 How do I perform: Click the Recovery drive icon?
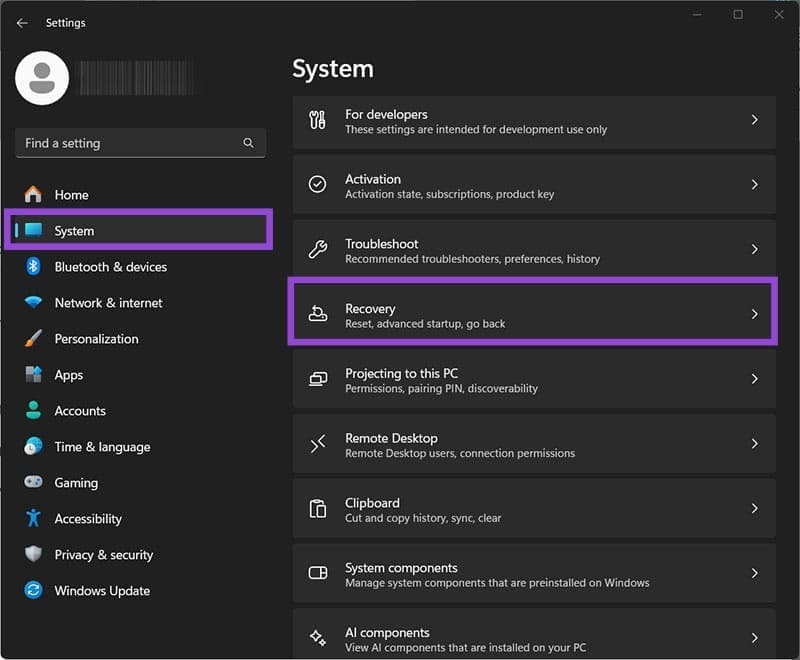[318, 315]
